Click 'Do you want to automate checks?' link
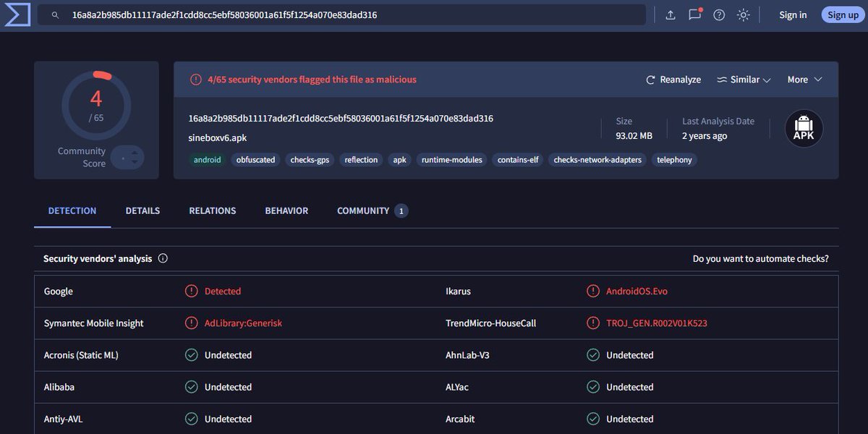Viewport: 868px width, 434px height. pyautogui.click(x=761, y=258)
